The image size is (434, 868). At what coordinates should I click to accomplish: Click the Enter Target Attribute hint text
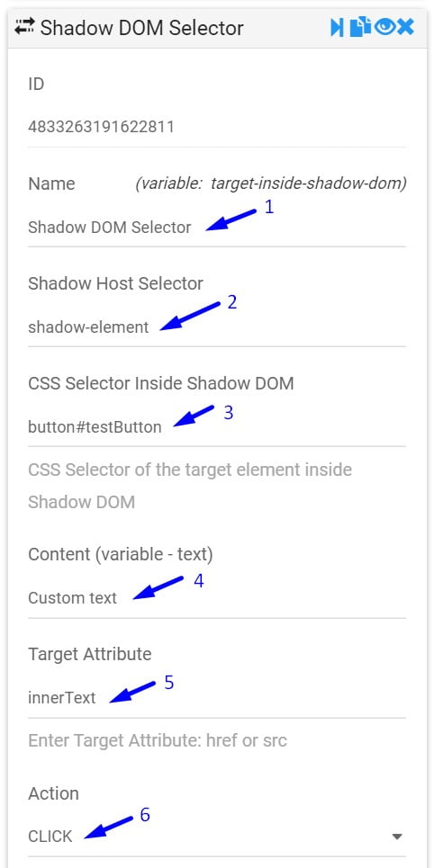158,740
